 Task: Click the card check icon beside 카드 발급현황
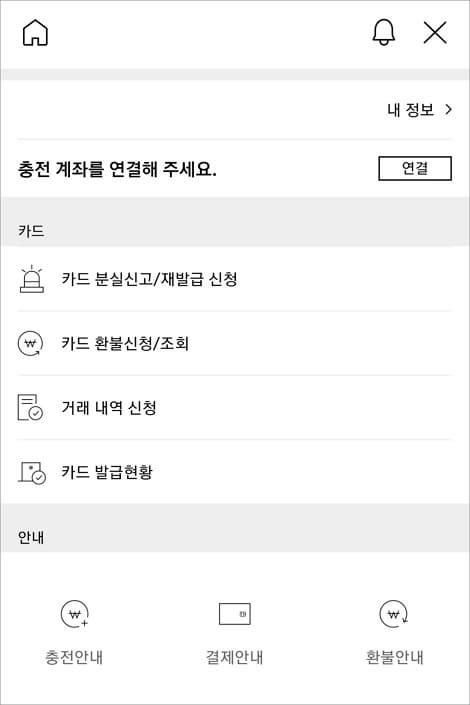[31, 472]
